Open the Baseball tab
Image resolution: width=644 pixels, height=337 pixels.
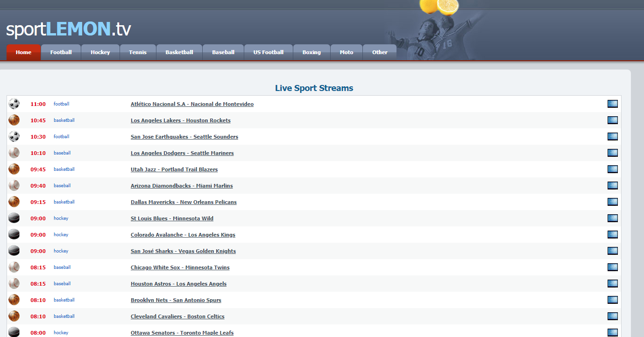(x=223, y=52)
